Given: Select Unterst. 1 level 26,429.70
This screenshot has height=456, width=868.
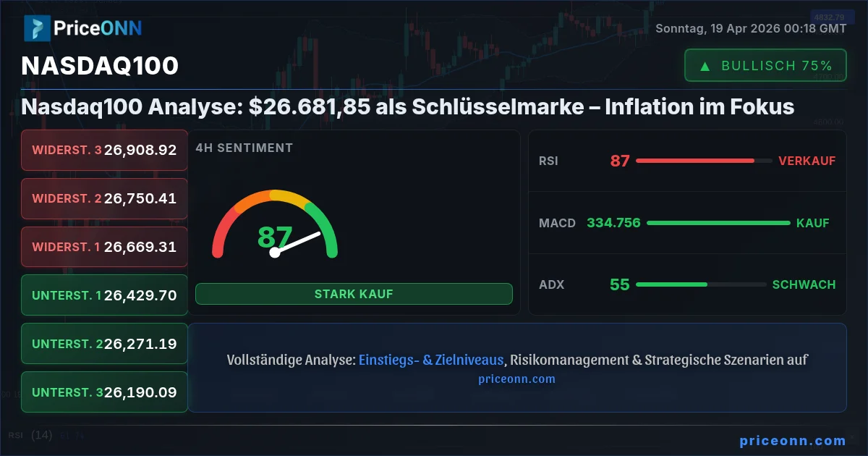Looking at the screenshot, I should (x=104, y=295).
